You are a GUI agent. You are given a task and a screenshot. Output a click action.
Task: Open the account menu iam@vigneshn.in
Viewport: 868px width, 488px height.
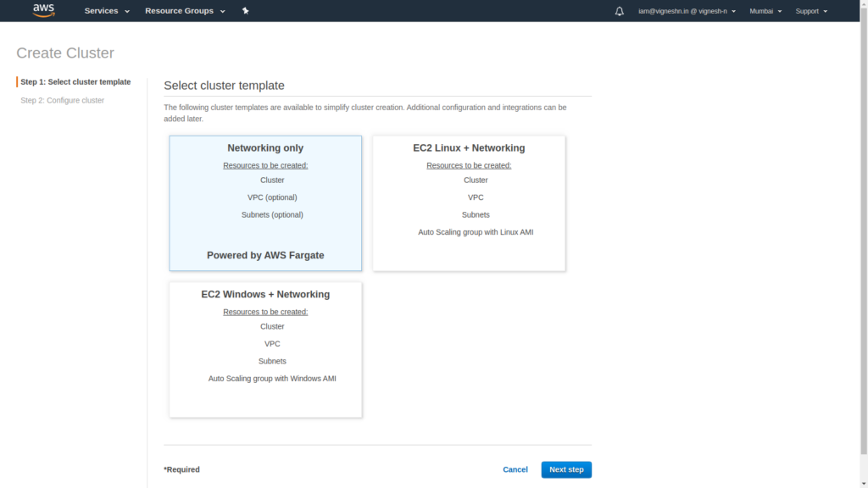687,11
